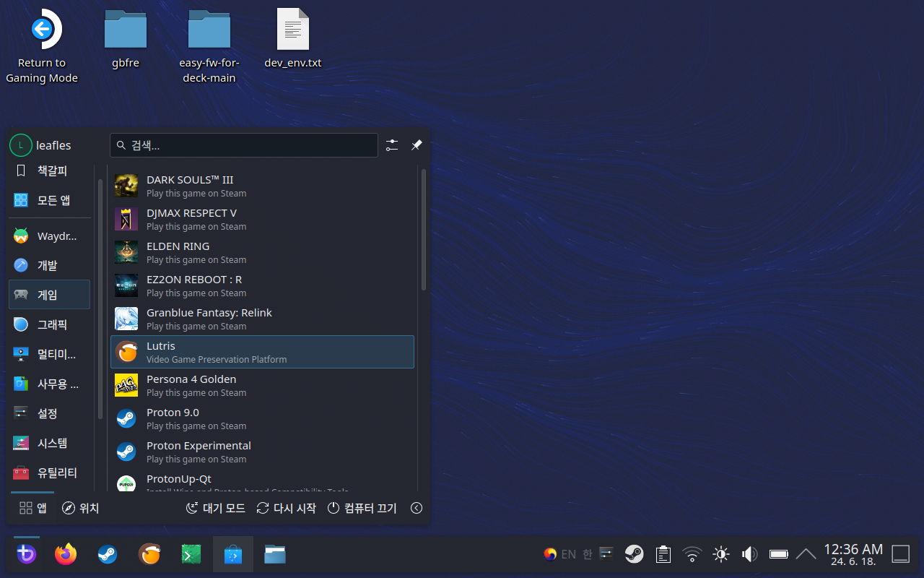Image resolution: width=924 pixels, height=578 pixels.
Task: Expand more session options arrow
Action: pyautogui.click(x=417, y=508)
